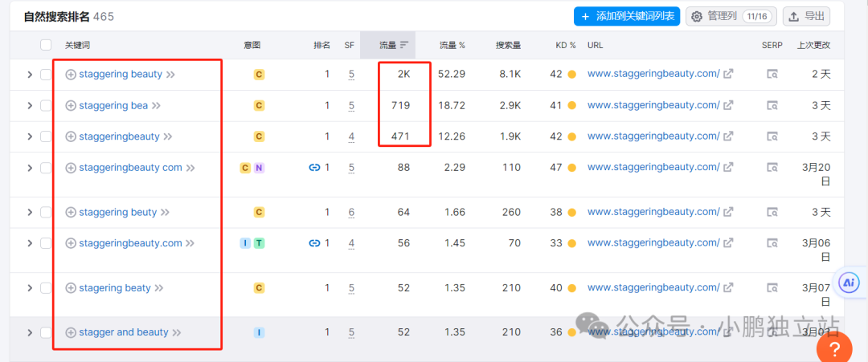Click double chevron after staggering beauty keyword
Viewport: 868px width, 362px height.
170,75
